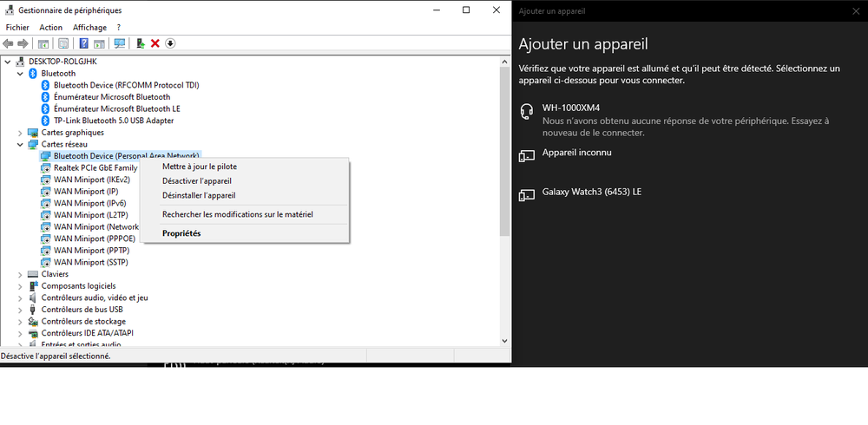Screen dimensions: 868x425
Task: Expand the Cartes graphiques category
Action: click(x=21, y=133)
